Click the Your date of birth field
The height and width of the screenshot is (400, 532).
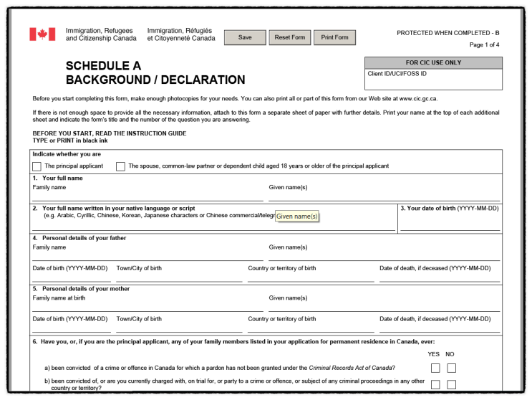(450, 222)
